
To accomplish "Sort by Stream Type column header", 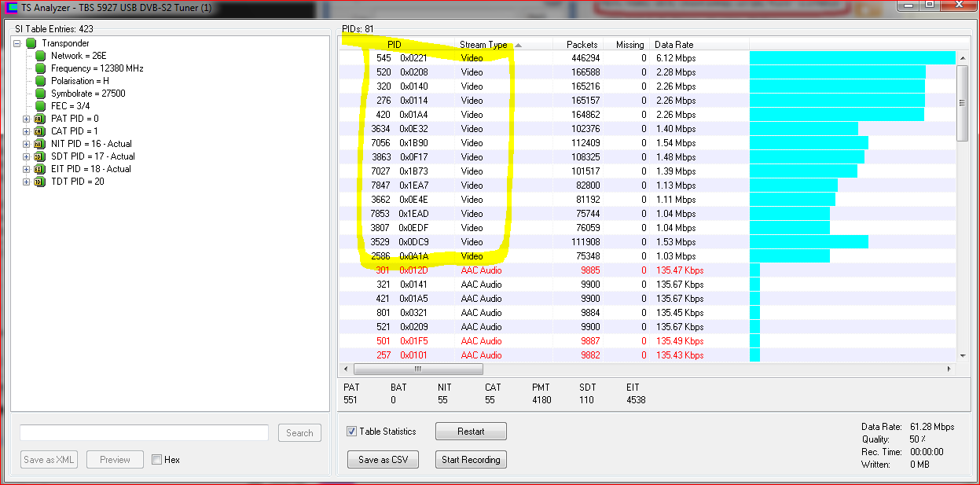I will pyautogui.click(x=483, y=45).
